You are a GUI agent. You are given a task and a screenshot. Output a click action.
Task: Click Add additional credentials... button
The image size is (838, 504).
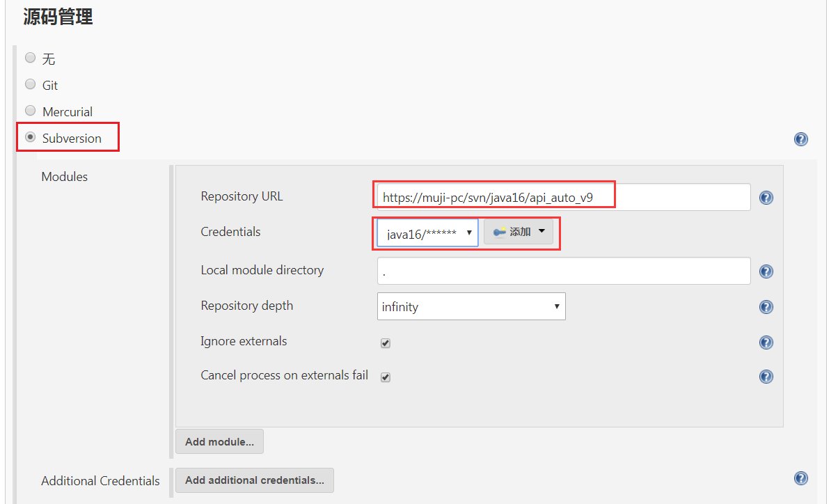point(254,480)
